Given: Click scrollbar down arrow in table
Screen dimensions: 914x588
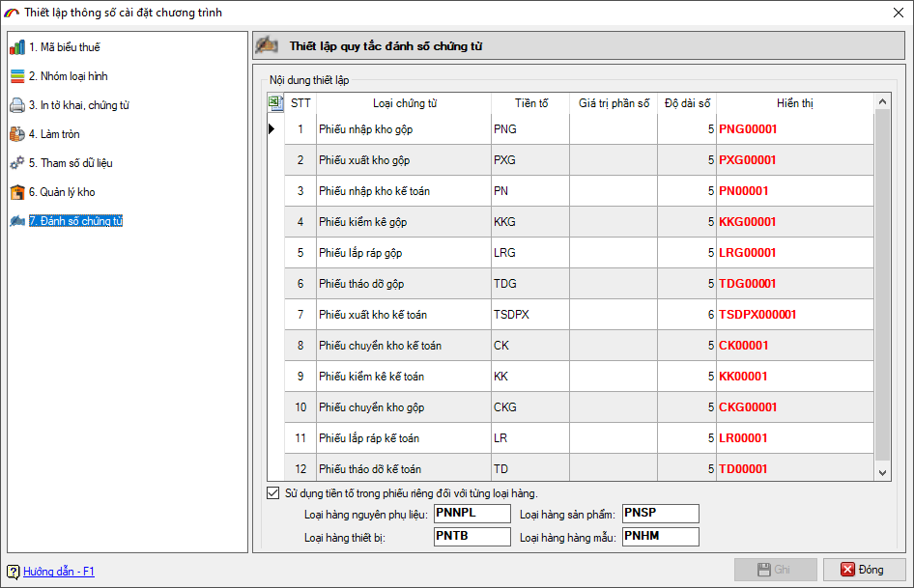Looking at the screenshot, I should point(882,472).
